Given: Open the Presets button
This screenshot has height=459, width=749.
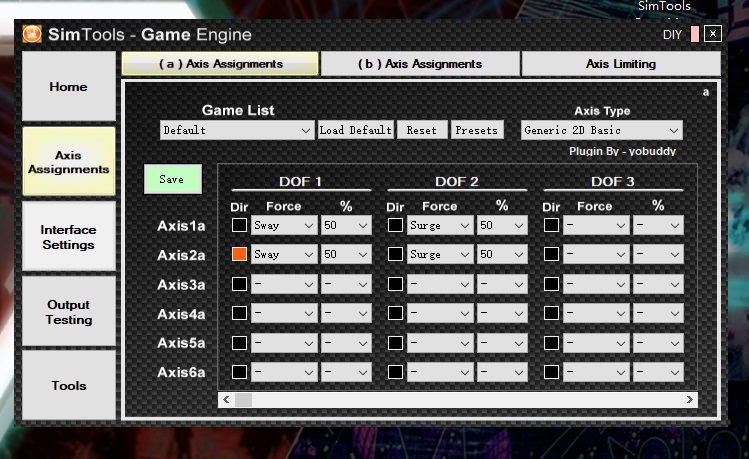Looking at the screenshot, I should tap(477, 130).
